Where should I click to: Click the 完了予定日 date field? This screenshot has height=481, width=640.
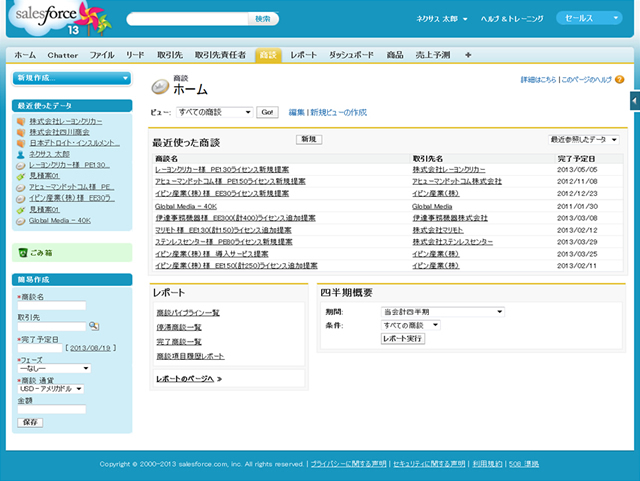coord(40,348)
